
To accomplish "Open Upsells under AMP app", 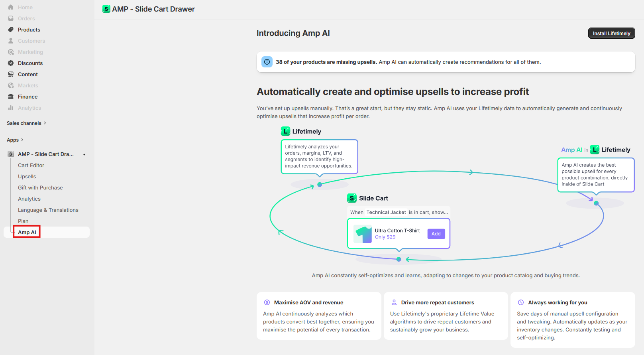I will (27, 176).
